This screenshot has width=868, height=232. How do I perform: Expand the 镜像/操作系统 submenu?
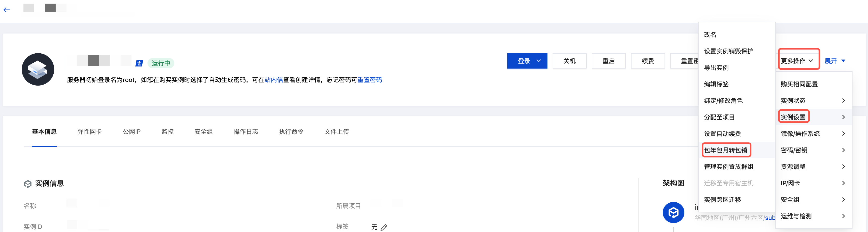813,134
